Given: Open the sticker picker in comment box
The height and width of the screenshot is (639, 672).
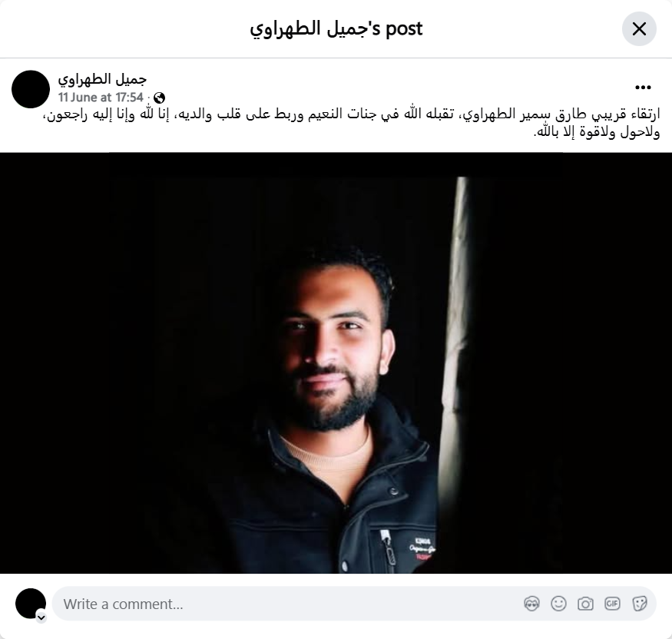Looking at the screenshot, I should click(639, 604).
